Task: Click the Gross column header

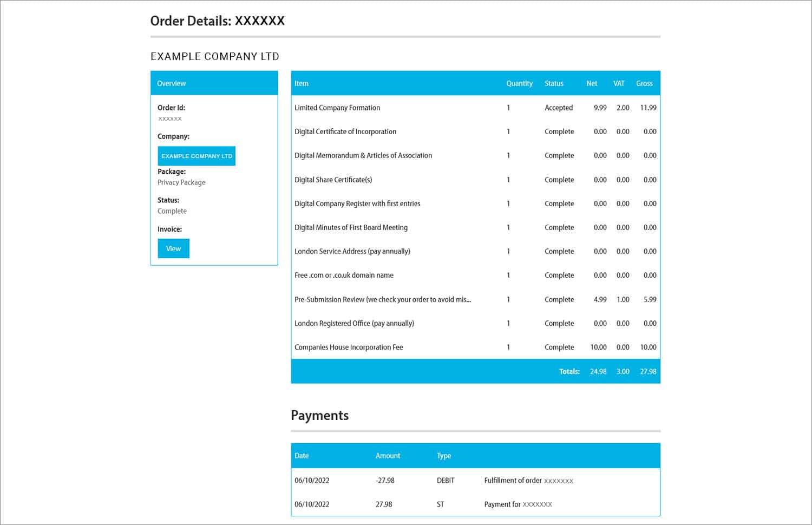Action: [645, 83]
